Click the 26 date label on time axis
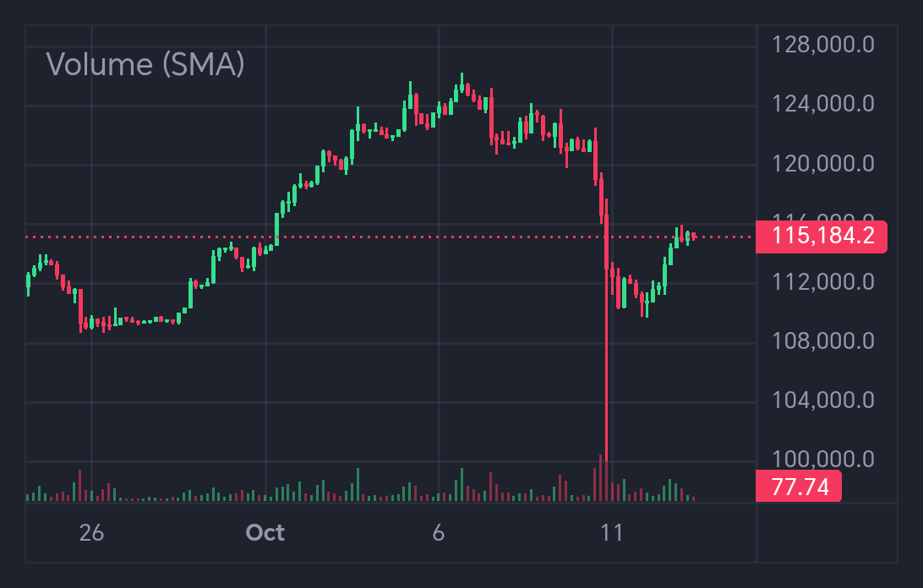The width and height of the screenshot is (923, 588). [x=91, y=533]
